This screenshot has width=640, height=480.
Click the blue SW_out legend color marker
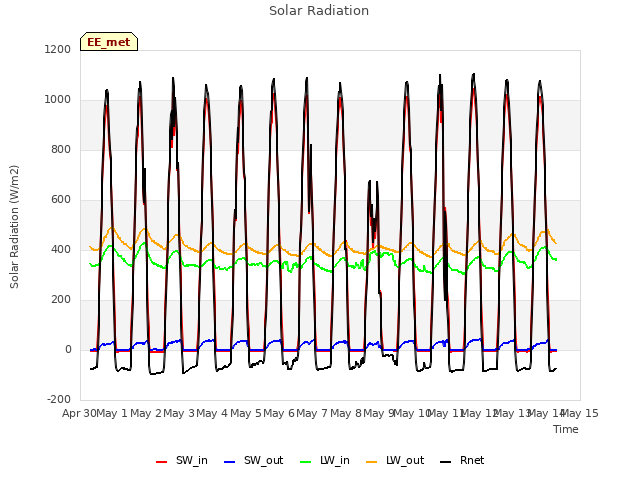tap(230, 462)
